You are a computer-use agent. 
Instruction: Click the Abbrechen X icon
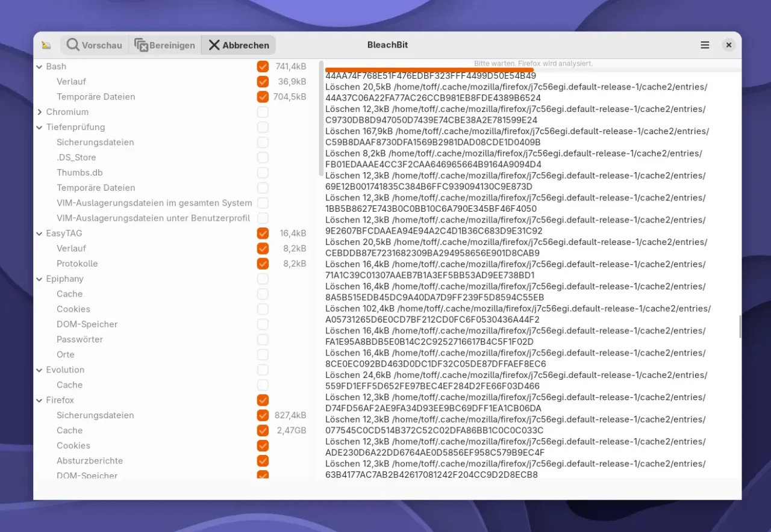click(214, 45)
